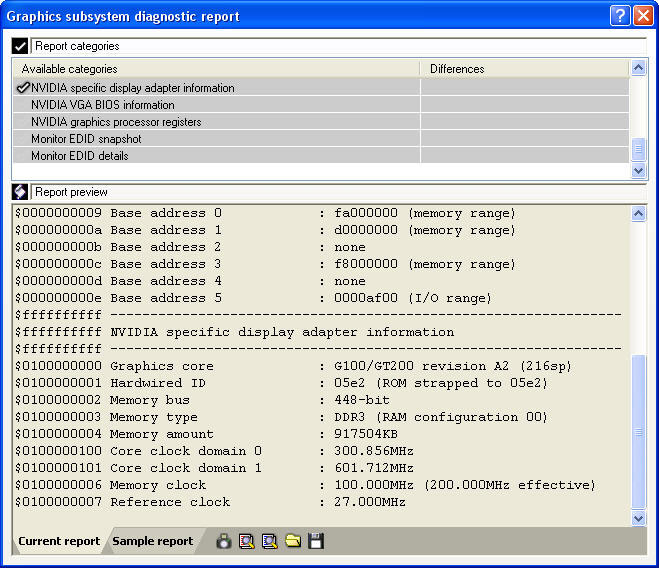Viewport: 659px width, 568px height.
Task: Select the 'Core clock domain 0' line
Action: click(x=214, y=451)
